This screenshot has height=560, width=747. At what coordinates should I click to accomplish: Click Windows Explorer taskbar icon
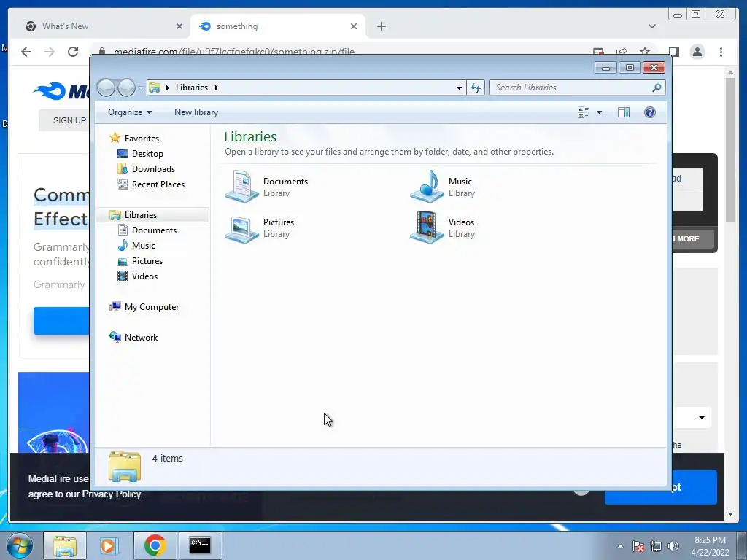[65, 545]
